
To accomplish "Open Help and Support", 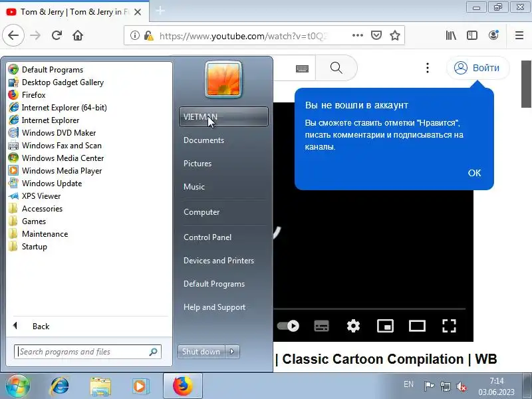I will (x=214, y=307).
